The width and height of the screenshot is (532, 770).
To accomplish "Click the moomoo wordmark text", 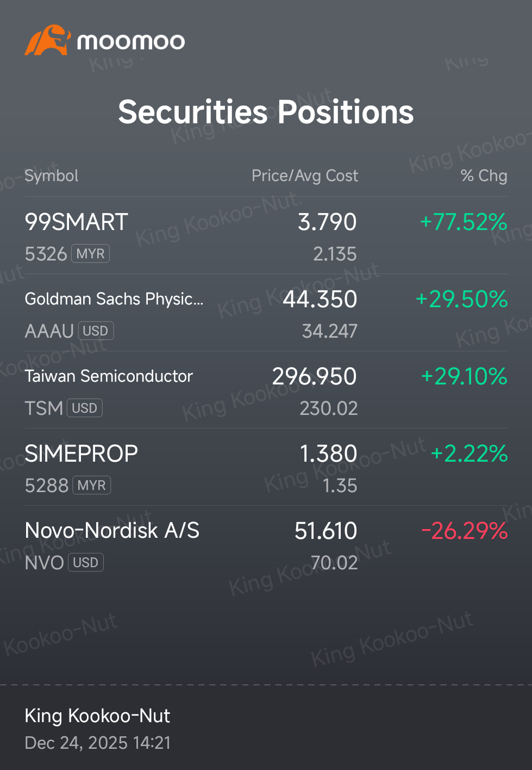I will [x=131, y=42].
